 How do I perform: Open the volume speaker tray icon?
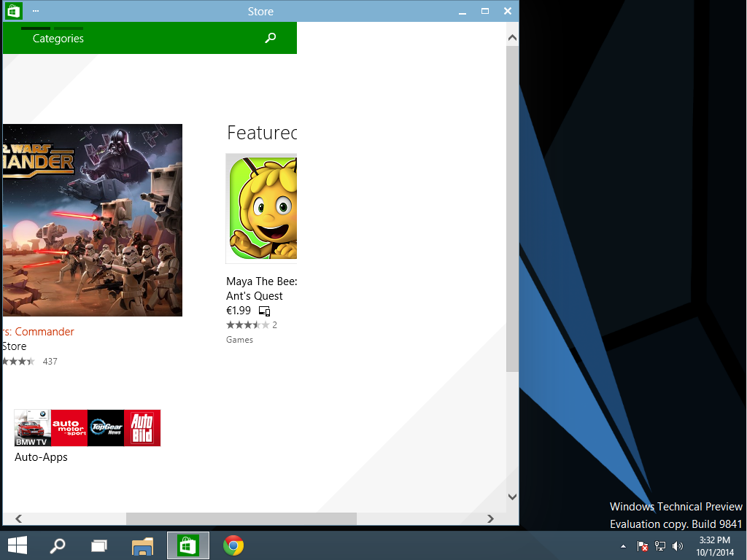click(x=677, y=546)
